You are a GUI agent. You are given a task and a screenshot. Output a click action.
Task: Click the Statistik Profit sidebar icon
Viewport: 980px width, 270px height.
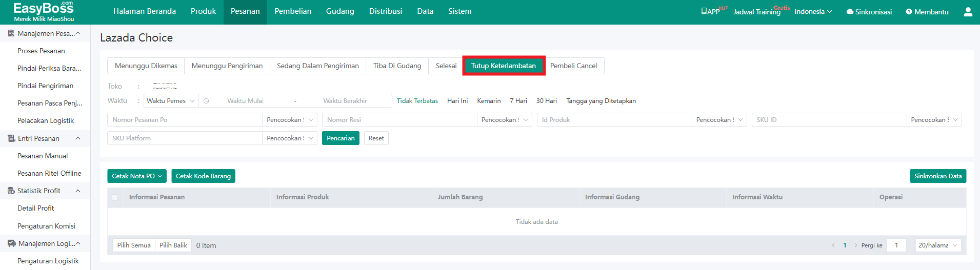(x=11, y=191)
